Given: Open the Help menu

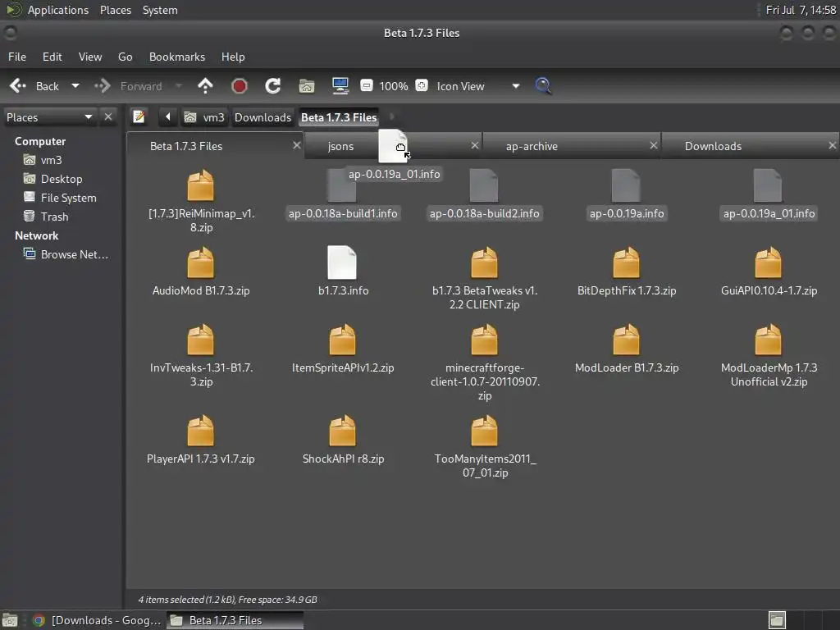Looking at the screenshot, I should tap(233, 57).
